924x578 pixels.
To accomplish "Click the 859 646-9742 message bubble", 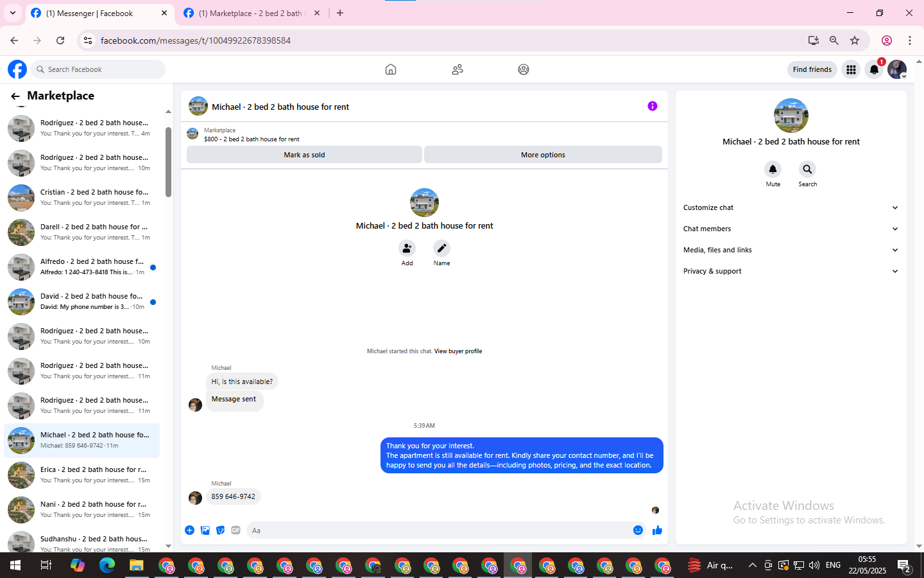I will click(233, 496).
